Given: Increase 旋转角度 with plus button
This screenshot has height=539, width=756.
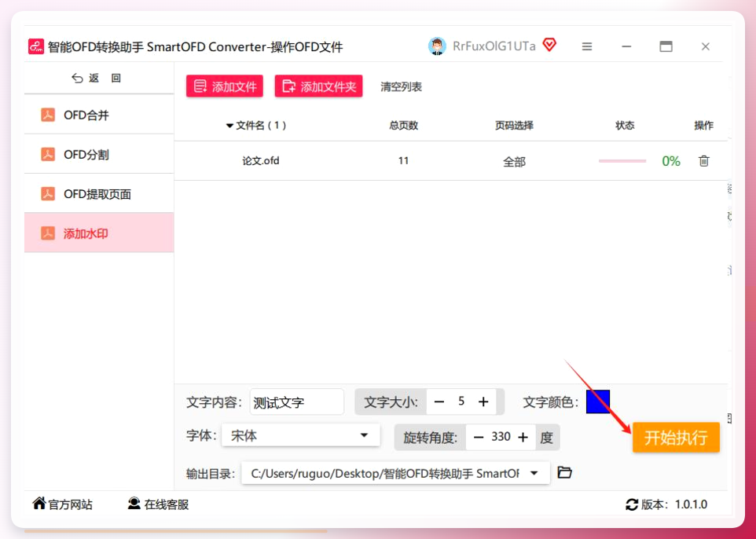Looking at the screenshot, I should [523, 438].
